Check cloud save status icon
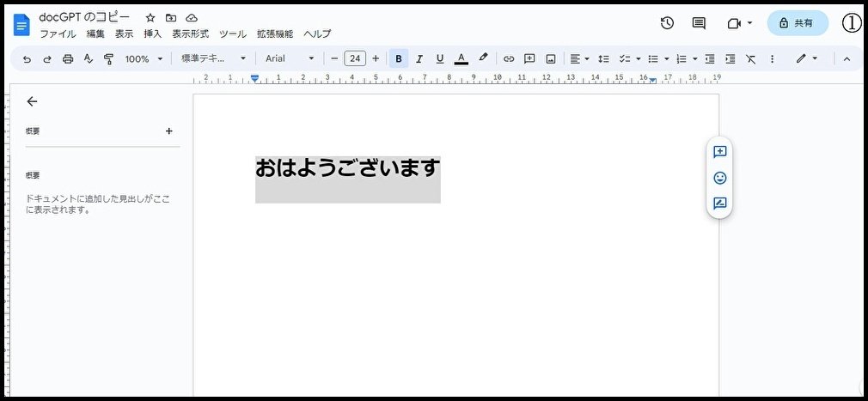 click(x=192, y=18)
